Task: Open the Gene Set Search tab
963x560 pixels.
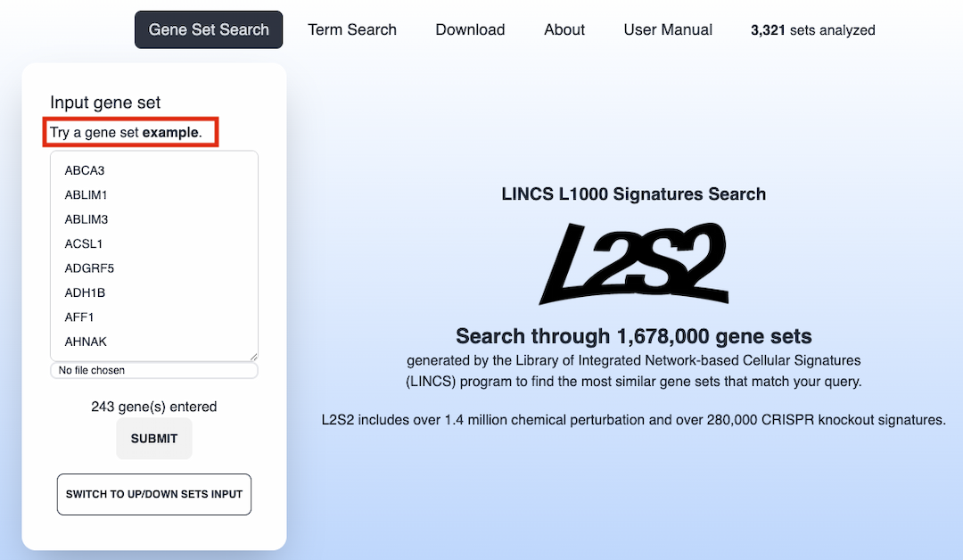Action: [x=209, y=29]
